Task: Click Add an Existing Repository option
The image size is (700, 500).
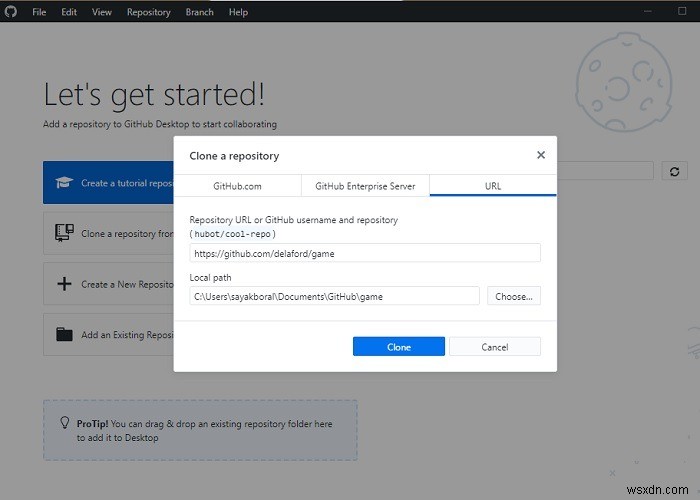Action: (108, 334)
